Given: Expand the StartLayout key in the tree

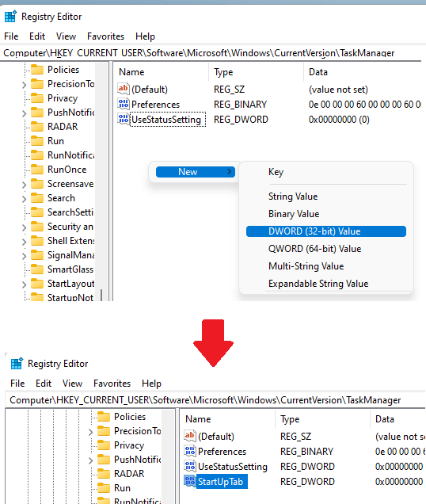Looking at the screenshot, I should pyautogui.click(x=24, y=284).
